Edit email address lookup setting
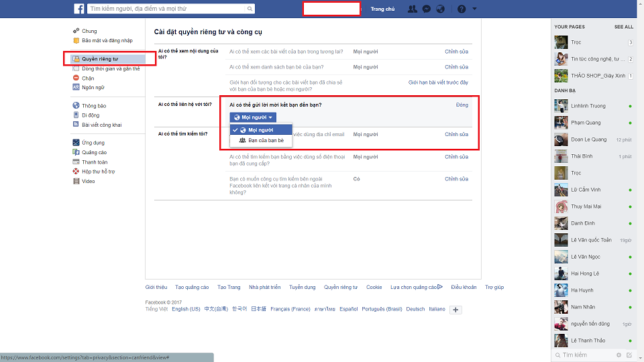This screenshot has width=644, height=362. pos(456,134)
